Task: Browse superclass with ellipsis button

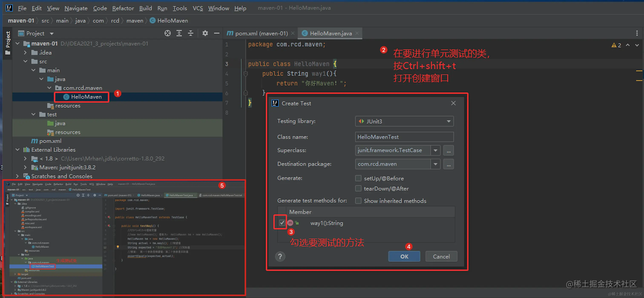Action: pyautogui.click(x=448, y=150)
